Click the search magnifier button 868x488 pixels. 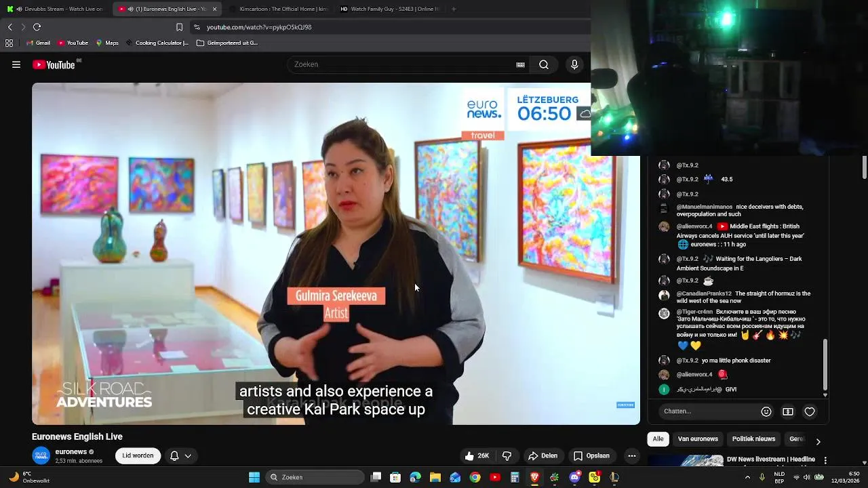point(544,64)
